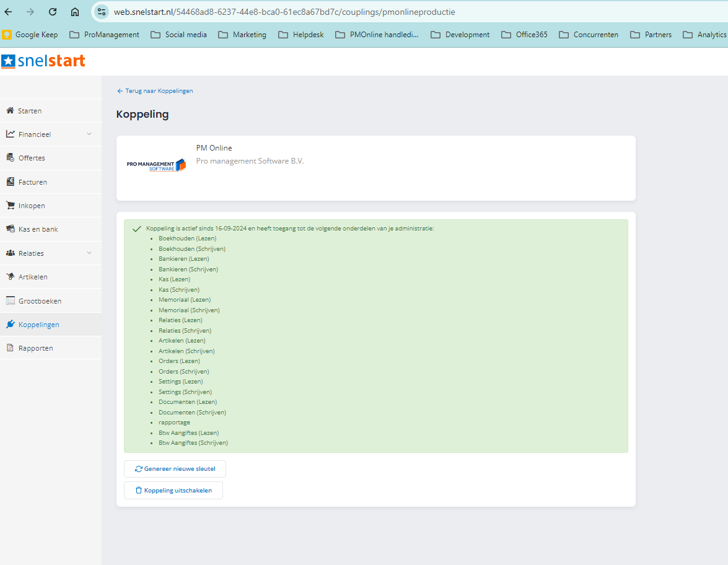Screen dimensions: 728x565
Task: Click the Koppelingen plug icon
Action: click(10, 324)
